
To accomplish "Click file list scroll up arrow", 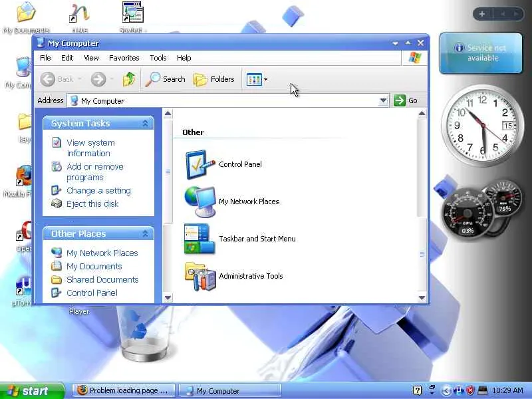I will tap(422, 113).
